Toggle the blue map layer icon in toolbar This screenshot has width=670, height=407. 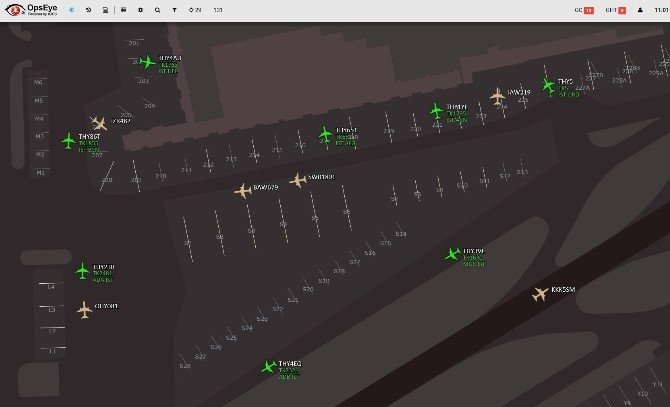pos(72,10)
